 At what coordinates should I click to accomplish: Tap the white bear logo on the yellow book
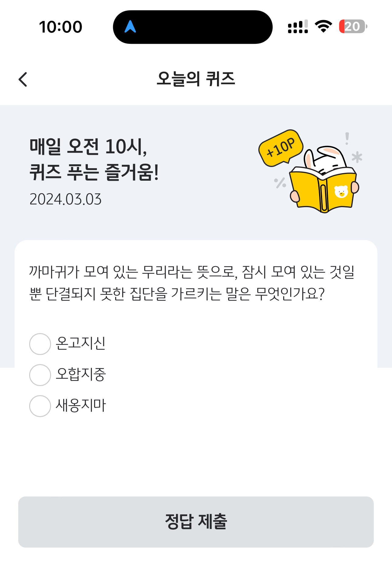pos(341,192)
